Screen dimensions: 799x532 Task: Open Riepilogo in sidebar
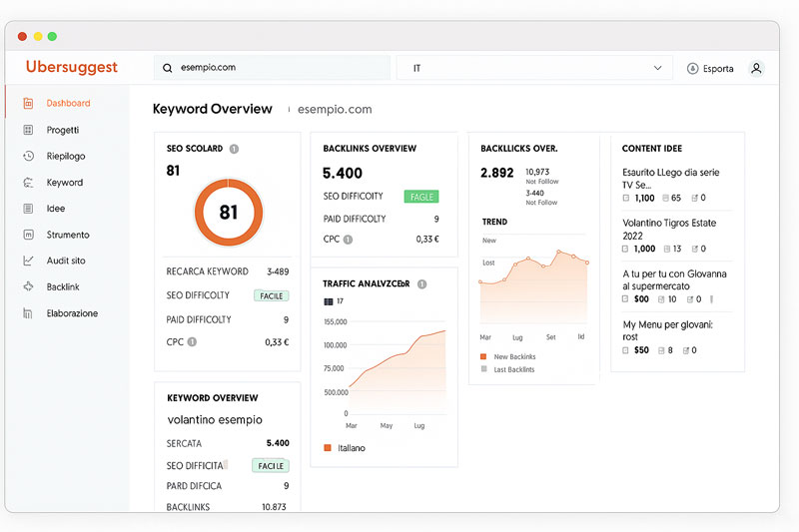point(66,157)
